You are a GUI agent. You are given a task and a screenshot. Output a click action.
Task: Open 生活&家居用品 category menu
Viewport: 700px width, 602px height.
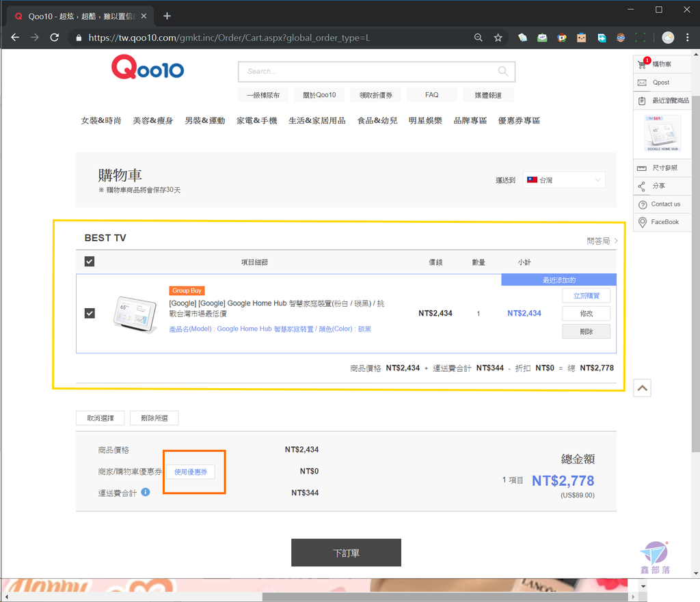pos(317,120)
